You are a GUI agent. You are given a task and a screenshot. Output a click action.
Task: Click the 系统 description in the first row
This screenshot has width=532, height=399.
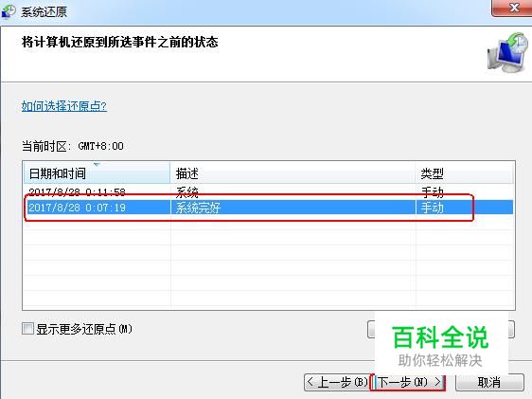(x=186, y=192)
